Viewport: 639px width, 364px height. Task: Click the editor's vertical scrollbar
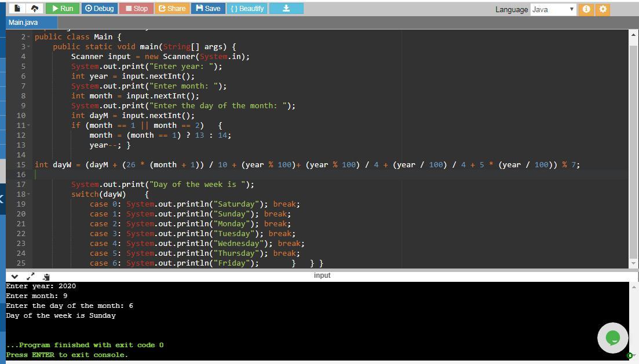point(633,145)
